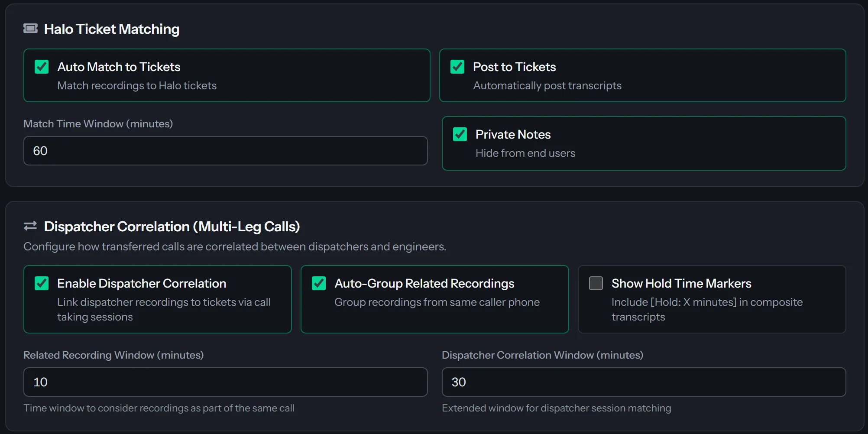The height and width of the screenshot is (434, 868).
Task: Uncheck the Auto Match to Tickets checkbox
Action: tap(42, 67)
